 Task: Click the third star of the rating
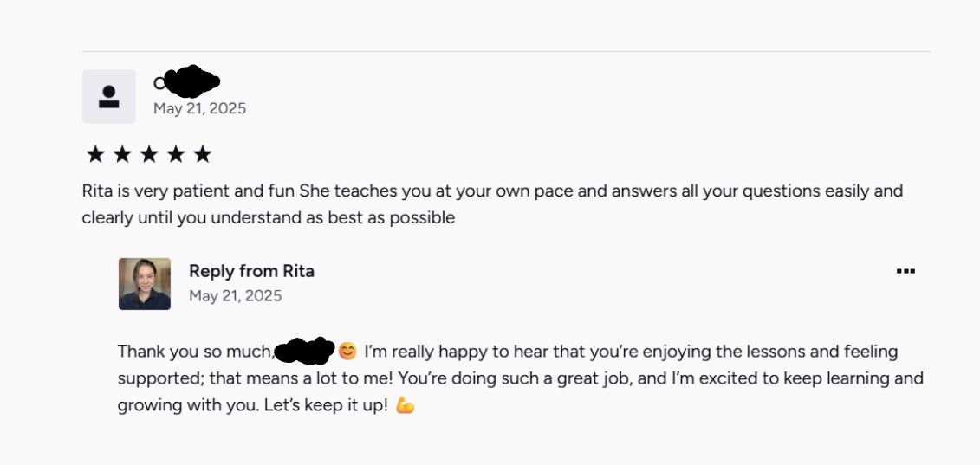pyautogui.click(x=149, y=155)
